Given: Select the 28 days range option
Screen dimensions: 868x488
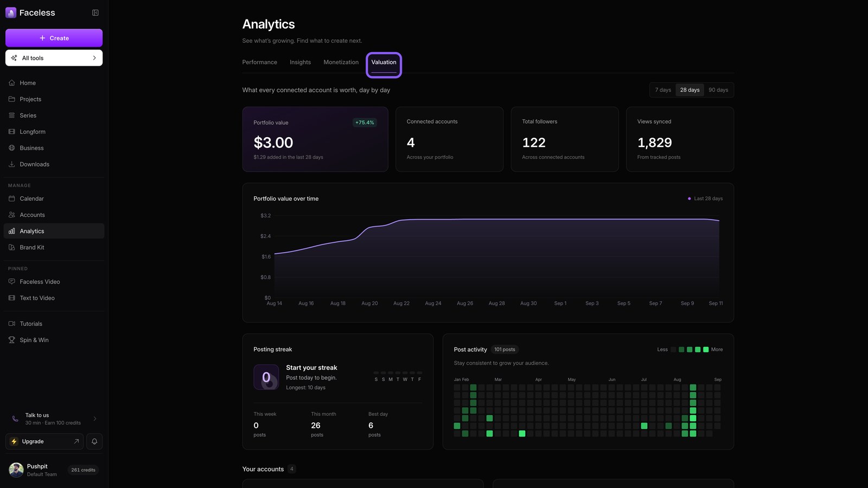Looking at the screenshot, I should click(x=690, y=90).
